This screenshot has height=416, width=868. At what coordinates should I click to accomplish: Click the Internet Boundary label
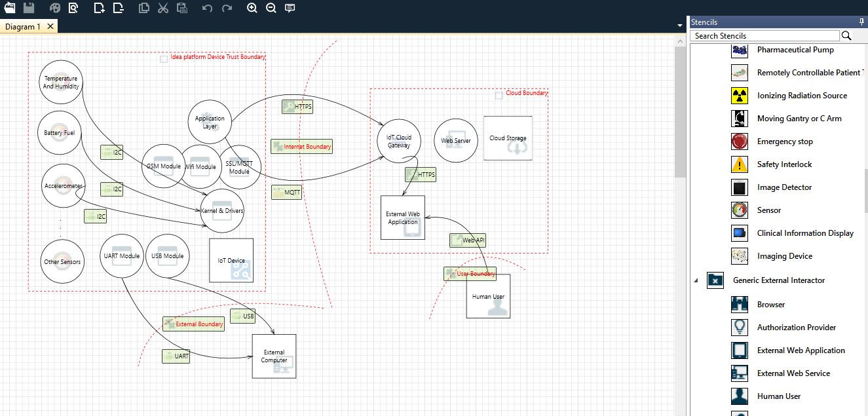pyautogui.click(x=302, y=147)
